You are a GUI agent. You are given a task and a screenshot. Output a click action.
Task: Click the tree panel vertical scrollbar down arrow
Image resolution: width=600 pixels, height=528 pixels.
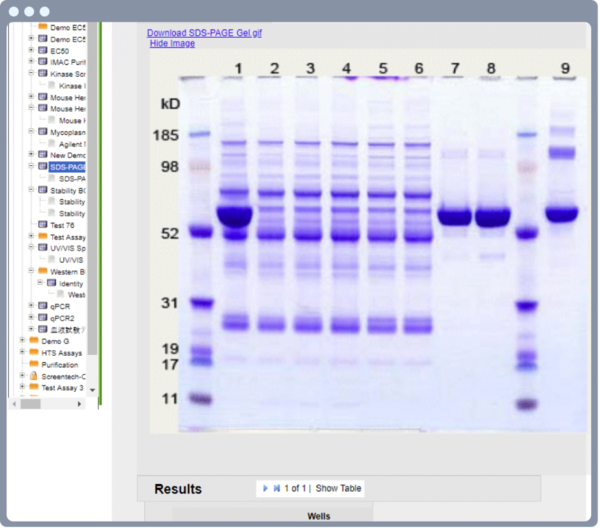click(92, 389)
